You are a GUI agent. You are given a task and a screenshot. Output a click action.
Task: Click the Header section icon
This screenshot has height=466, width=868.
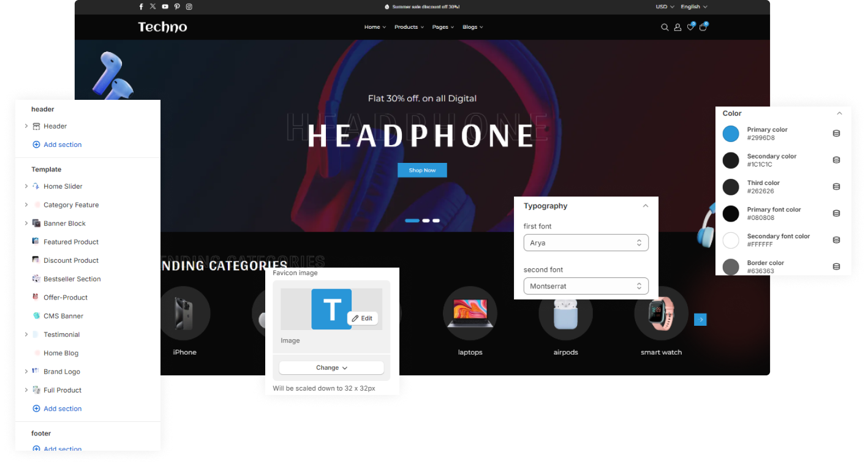pos(36,126)
